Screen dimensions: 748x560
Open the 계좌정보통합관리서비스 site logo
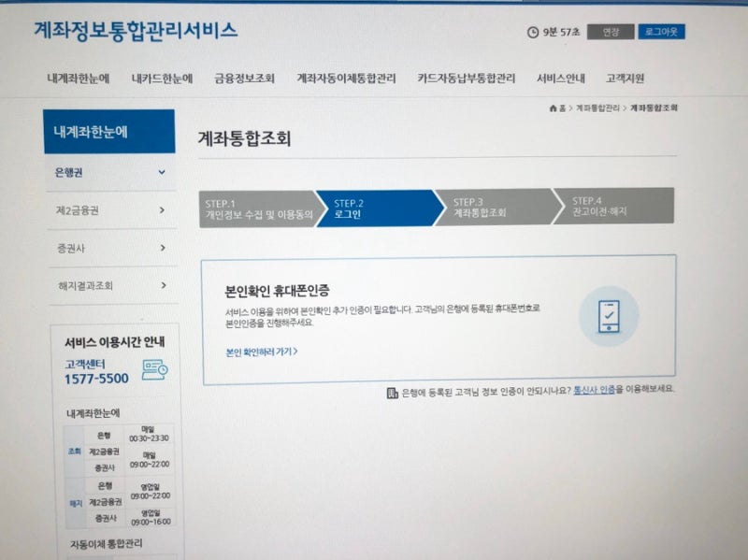[x=136, y=32]
